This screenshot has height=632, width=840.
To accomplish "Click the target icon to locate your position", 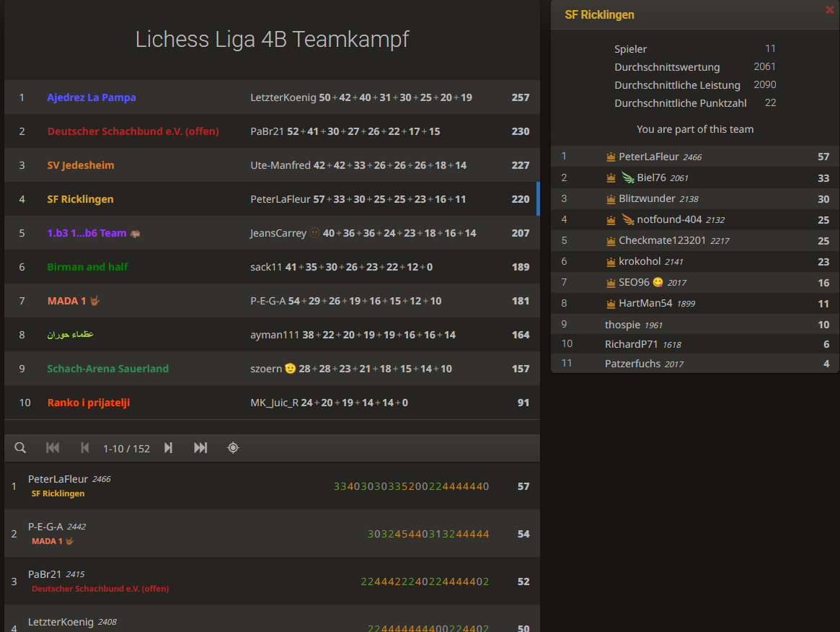I will point(232,447).
